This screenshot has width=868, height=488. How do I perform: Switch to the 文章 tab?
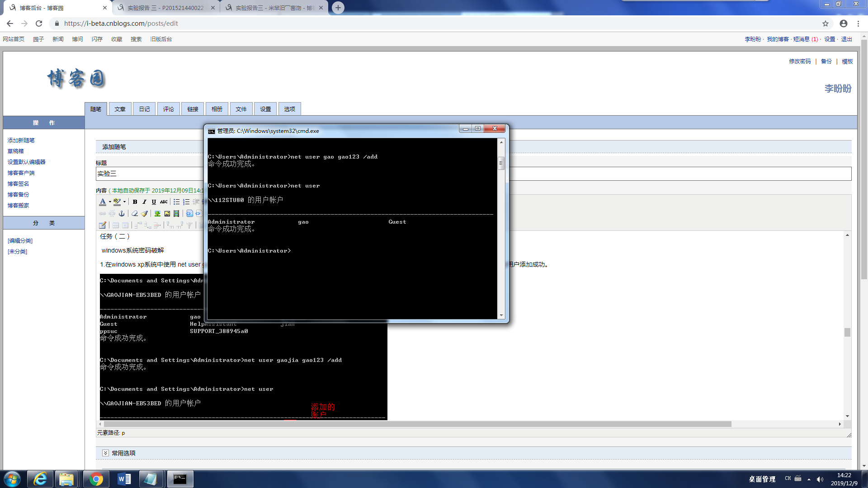[x=120, y=109]
